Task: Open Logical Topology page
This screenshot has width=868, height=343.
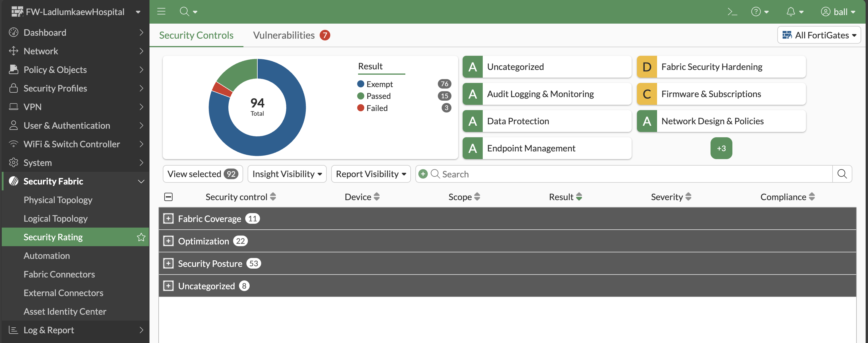Action: pos(56,218)
